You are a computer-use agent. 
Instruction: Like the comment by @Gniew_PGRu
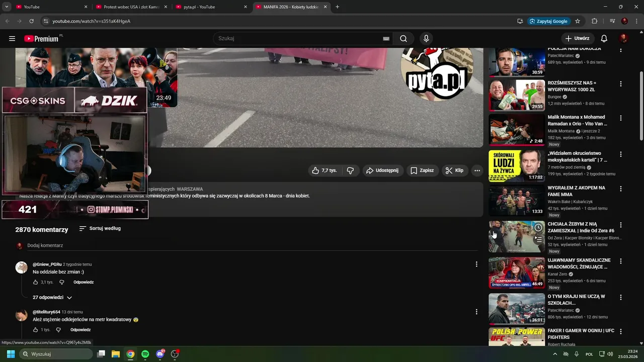tap(36, 282)
